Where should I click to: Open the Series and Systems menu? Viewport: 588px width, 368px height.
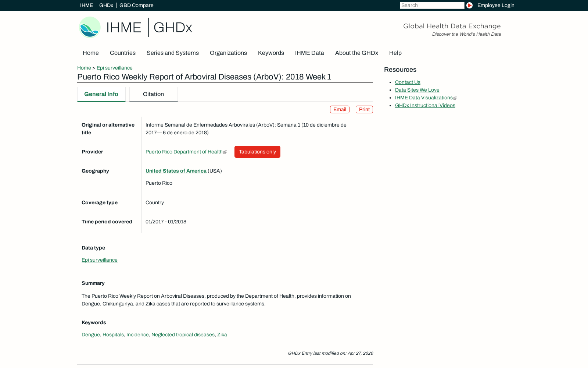tap(173, 53)
